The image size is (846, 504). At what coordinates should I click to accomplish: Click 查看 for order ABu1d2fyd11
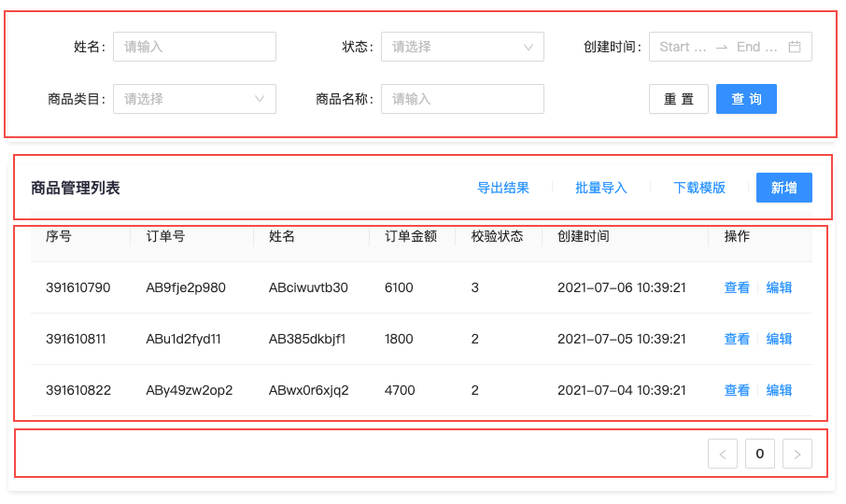pos(737,339)
